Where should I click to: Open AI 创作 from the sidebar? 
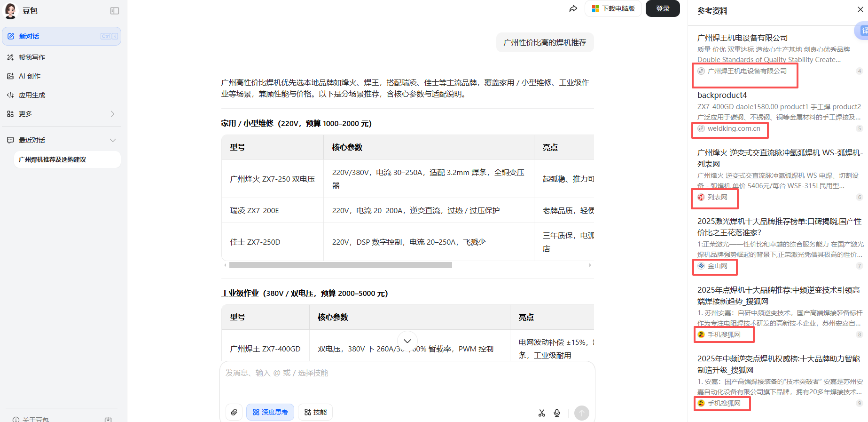[x=30, y=76]
